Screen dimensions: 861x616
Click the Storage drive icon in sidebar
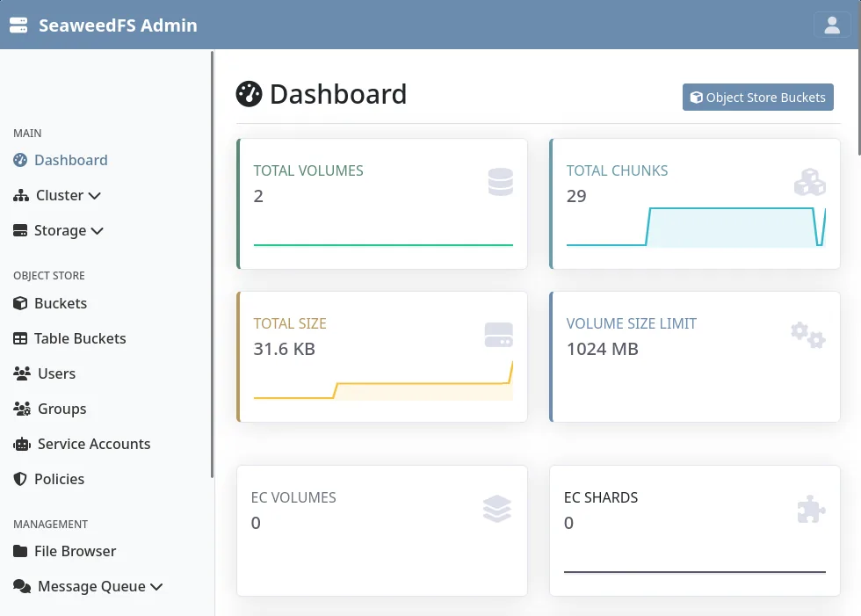click(x=20, y=230)
